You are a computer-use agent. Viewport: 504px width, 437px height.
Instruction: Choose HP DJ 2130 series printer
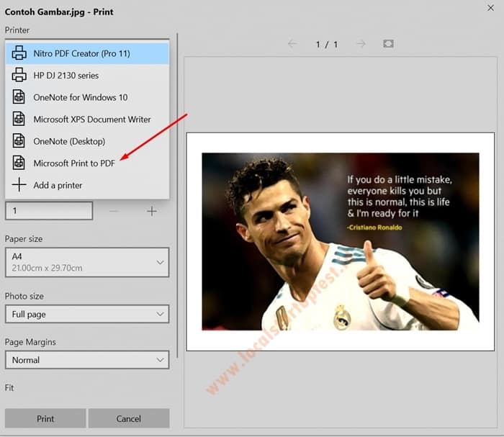point(87,75)
